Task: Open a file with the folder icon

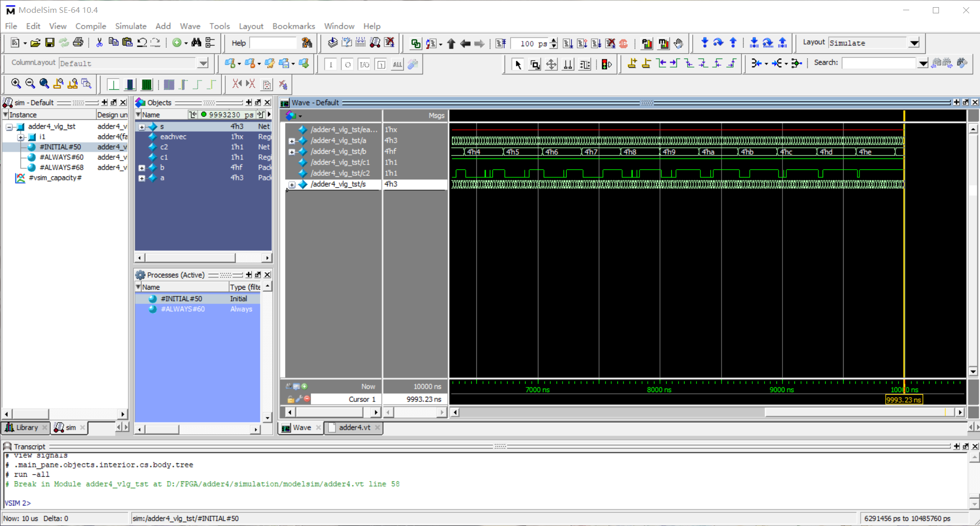Action: (35, 43)
